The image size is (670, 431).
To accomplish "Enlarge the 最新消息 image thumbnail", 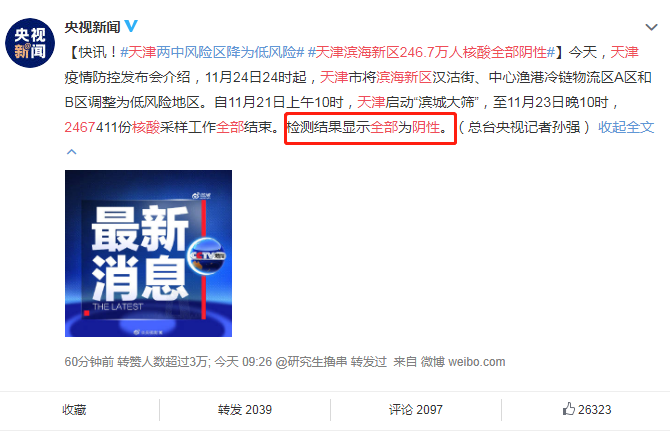I will [x=148, y=253].
